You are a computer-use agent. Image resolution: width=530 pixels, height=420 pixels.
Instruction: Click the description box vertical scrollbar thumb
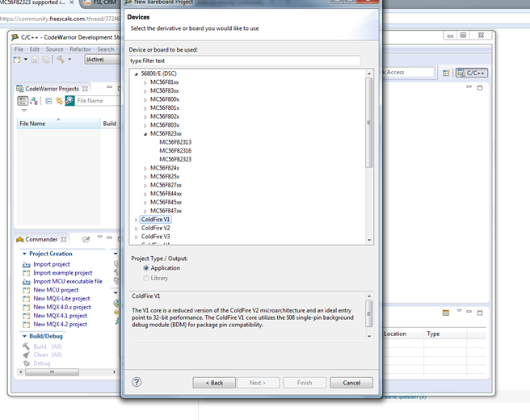pos(369,314)
